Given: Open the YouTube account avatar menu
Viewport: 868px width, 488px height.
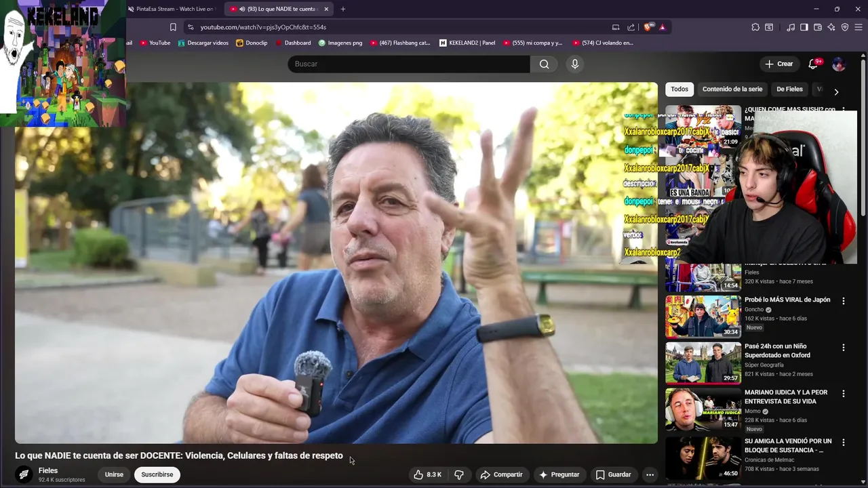Looking at the screenshot, I should (x=839, y=64).
